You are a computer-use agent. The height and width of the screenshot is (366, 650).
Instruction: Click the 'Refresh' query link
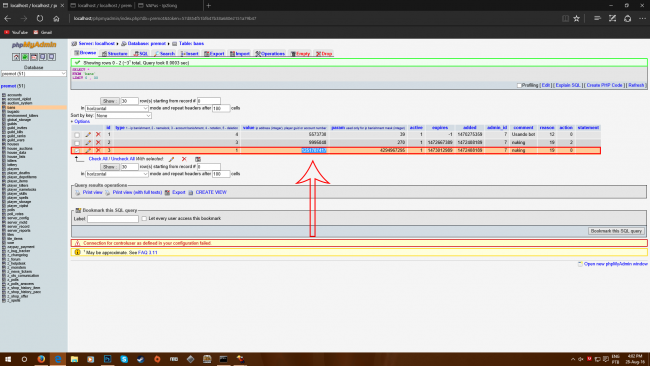636,85
